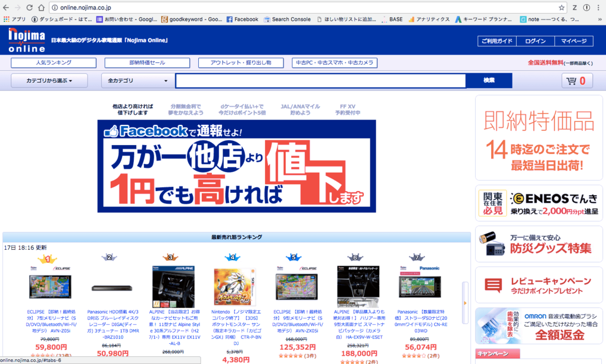Click the ログイン button
This screenshot has height=364, width=606.
[x=535, y=41]
